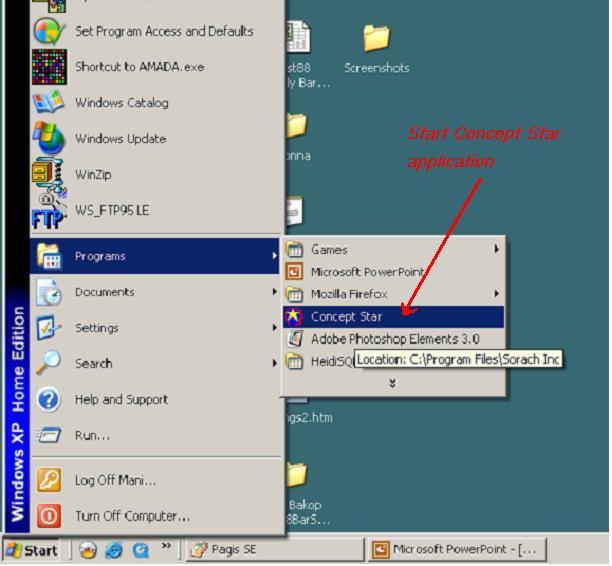Open Set Program Access and Defaults entry

(x=156, y=31)
